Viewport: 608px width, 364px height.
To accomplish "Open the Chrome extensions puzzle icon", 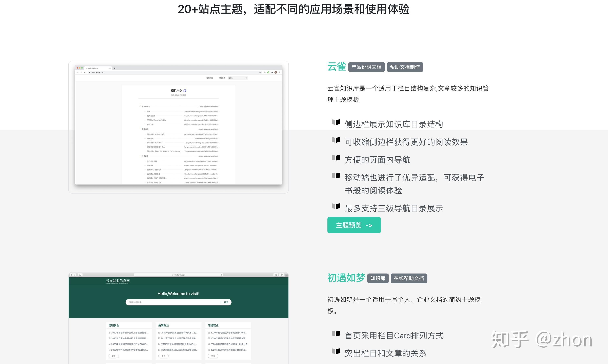I will 272,73.
